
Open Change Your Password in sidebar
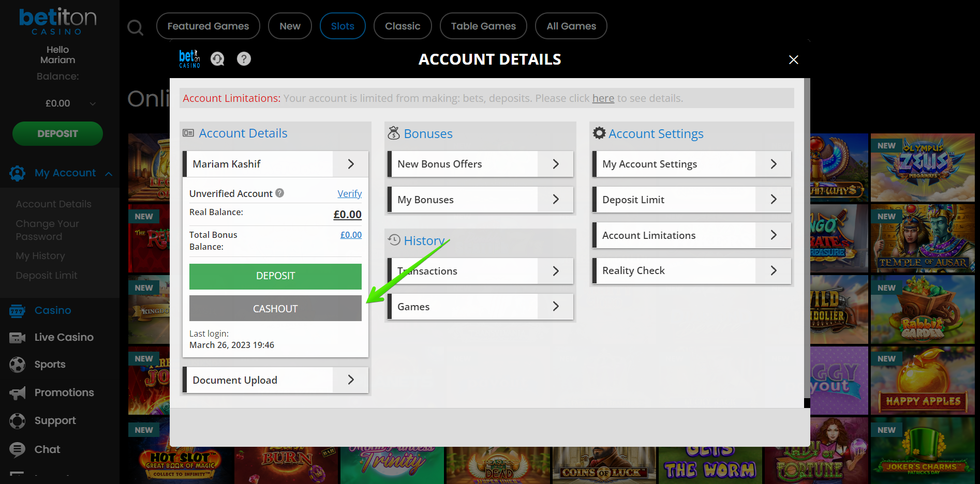[47, 230]
